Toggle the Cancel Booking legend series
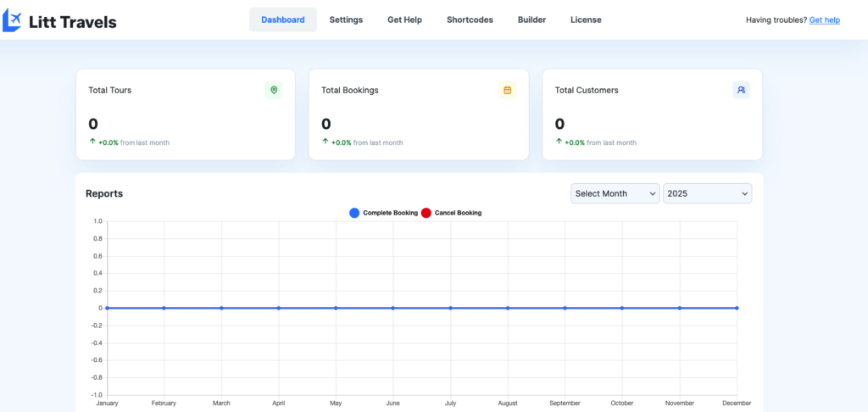 (452, 213)
